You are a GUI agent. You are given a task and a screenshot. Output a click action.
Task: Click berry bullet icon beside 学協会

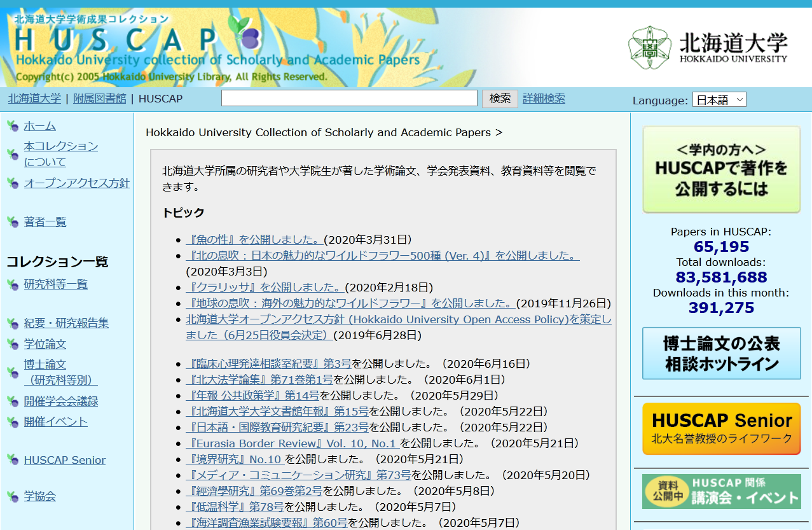(x=13, y=496)
